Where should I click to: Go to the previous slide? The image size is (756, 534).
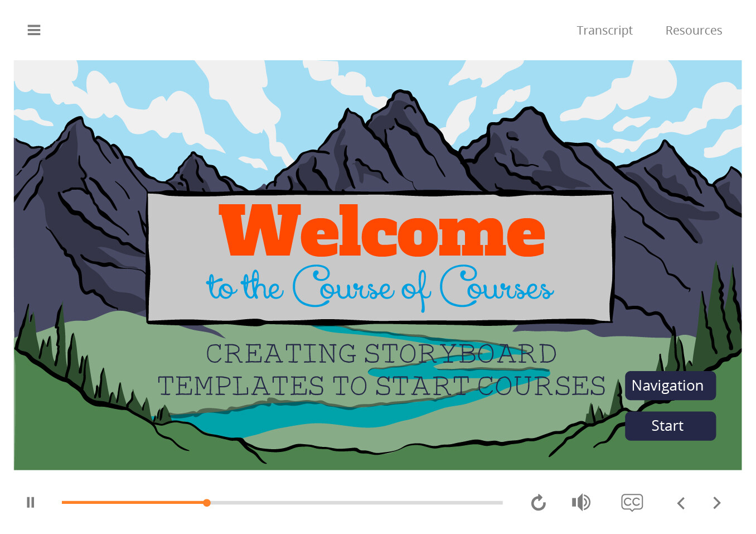[x=681, y=503]
